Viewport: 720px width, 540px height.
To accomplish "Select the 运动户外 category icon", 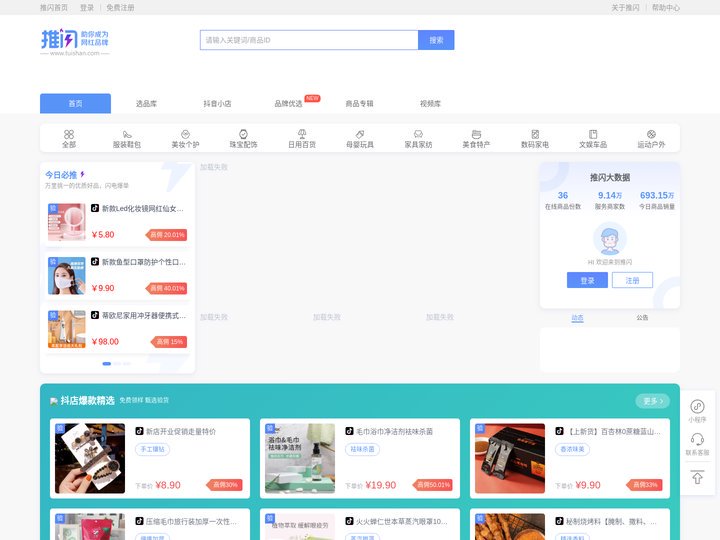I will pyautogui.click(x=651, y=134).
